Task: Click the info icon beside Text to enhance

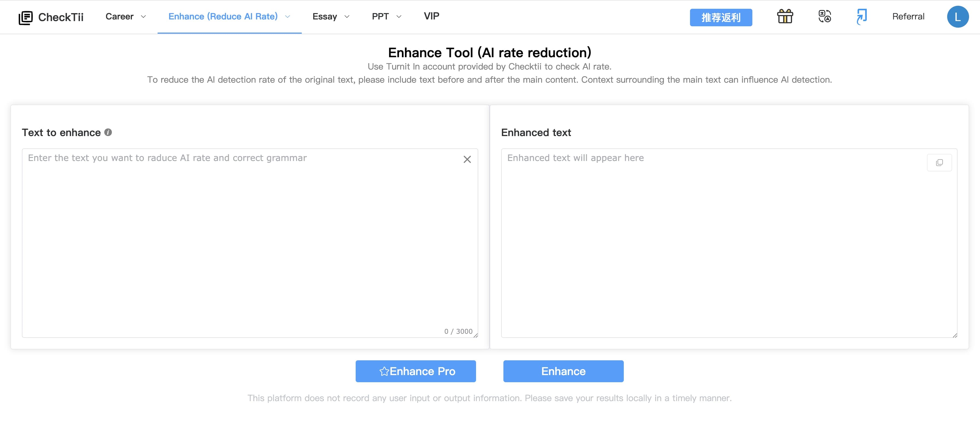Action: coord(108,132)
